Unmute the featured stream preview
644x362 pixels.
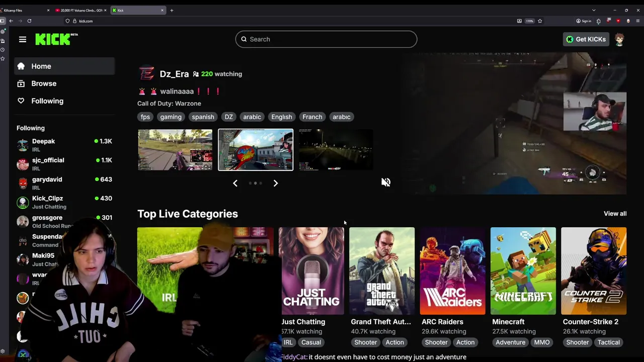(386, 183)
